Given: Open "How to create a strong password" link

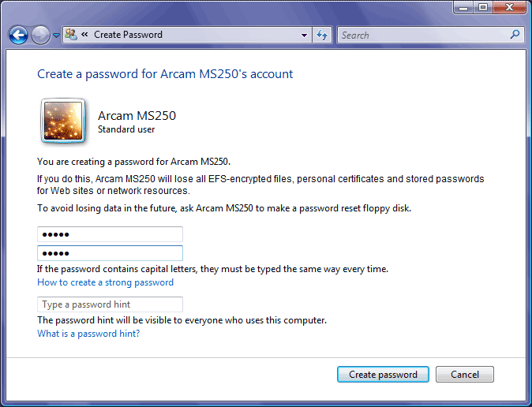Looking at the screenshot, I should [x=105, y=282].
